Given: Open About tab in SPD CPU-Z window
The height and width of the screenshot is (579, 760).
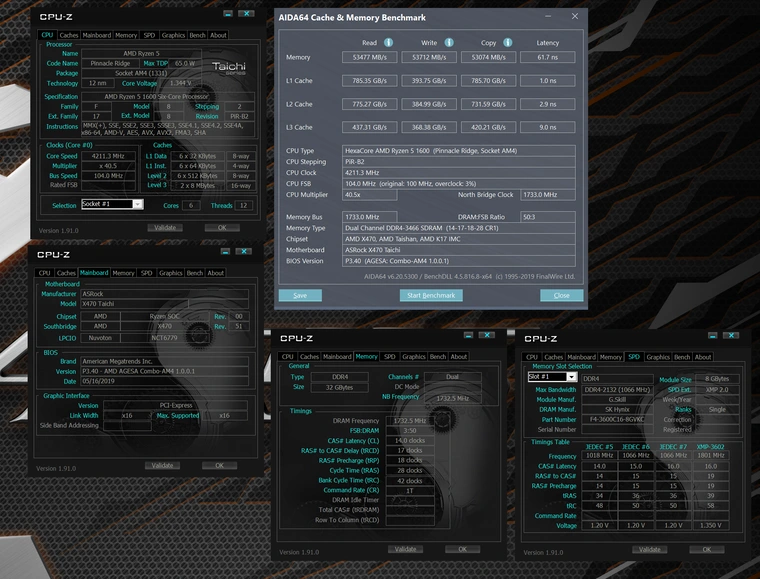Looking at the screenshot, I should coord(703,357).
